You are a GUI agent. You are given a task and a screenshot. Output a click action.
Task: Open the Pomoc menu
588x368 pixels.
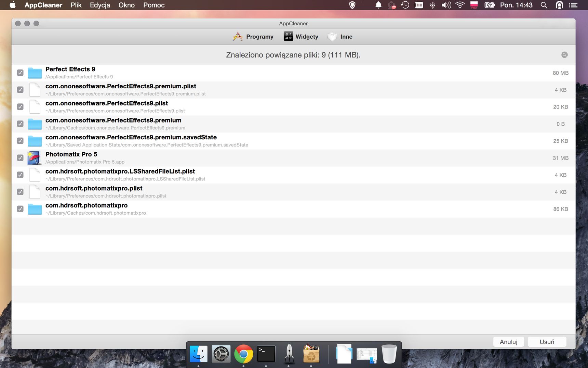(x=154, y=5)
